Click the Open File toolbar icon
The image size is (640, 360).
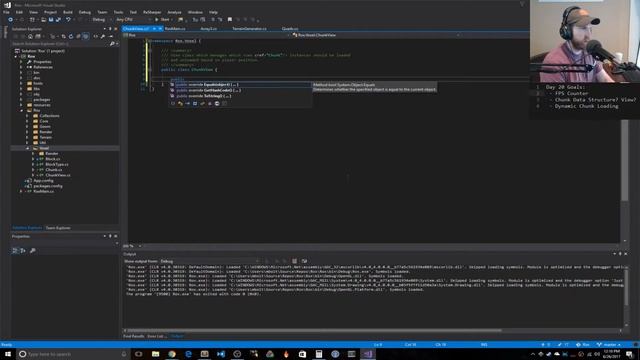(x=43, y=20)
